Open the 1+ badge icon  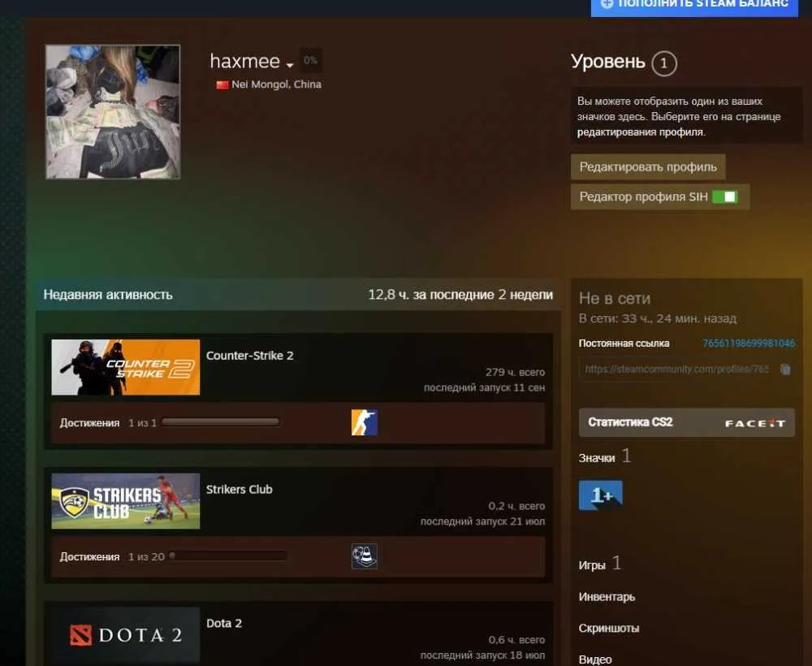coord(600,495)
